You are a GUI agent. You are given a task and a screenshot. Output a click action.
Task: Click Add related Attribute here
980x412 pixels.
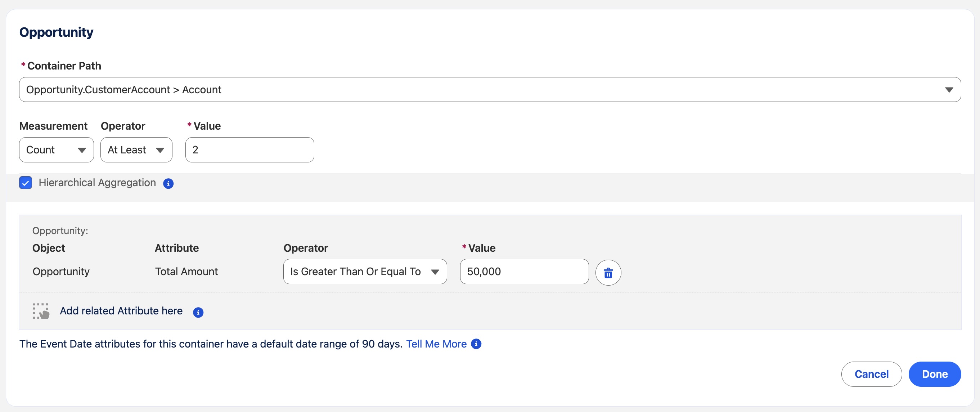click(121, 311)
